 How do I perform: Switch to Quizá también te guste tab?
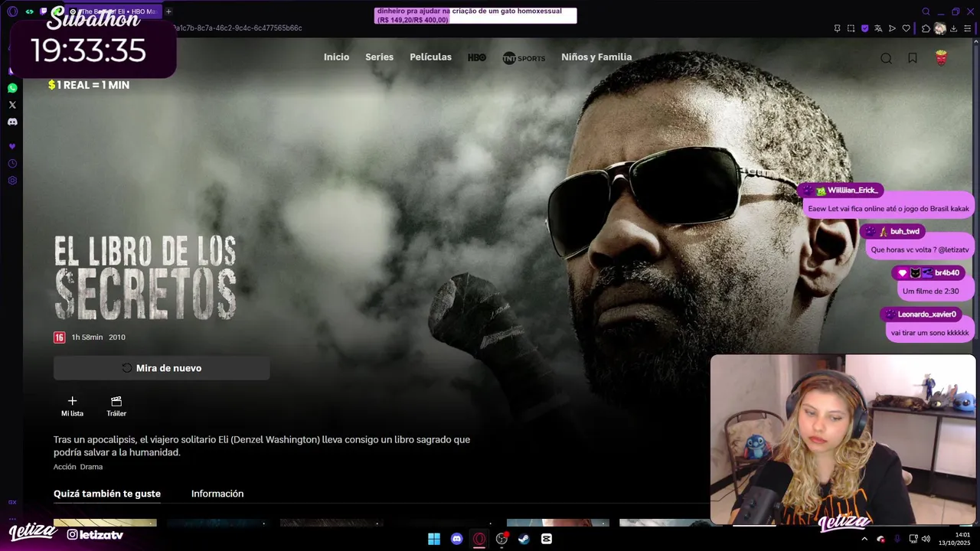[x=107, y=494]
